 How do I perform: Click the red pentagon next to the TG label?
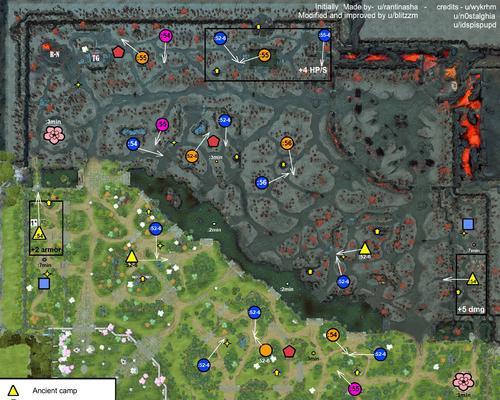click(118, 52)
